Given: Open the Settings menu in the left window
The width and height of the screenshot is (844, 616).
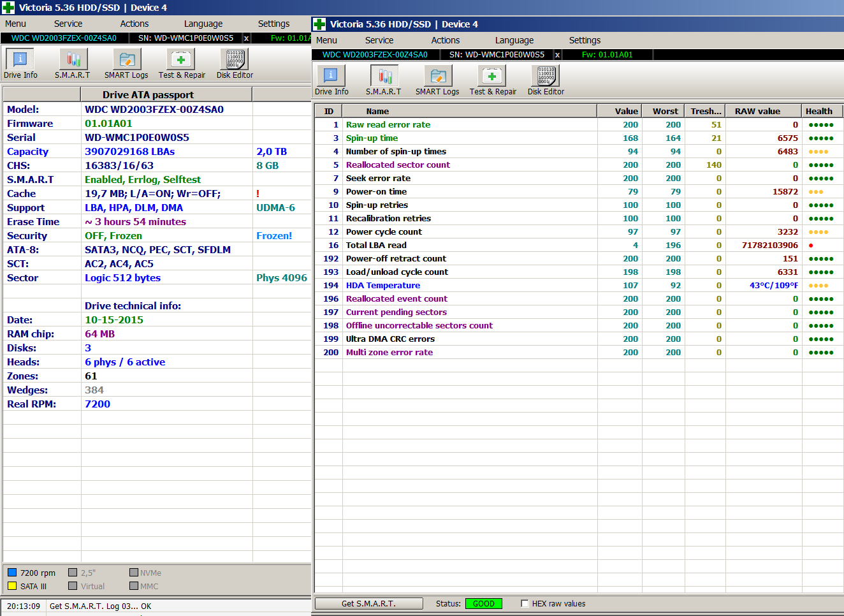Looking at the screenshot, I should click(x=273, y=24).
